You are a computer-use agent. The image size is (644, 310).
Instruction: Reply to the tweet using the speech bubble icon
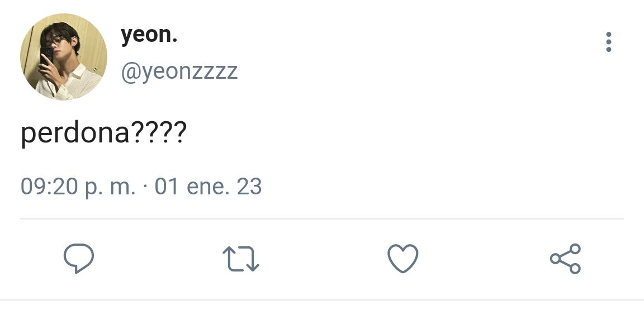point(79,258)
